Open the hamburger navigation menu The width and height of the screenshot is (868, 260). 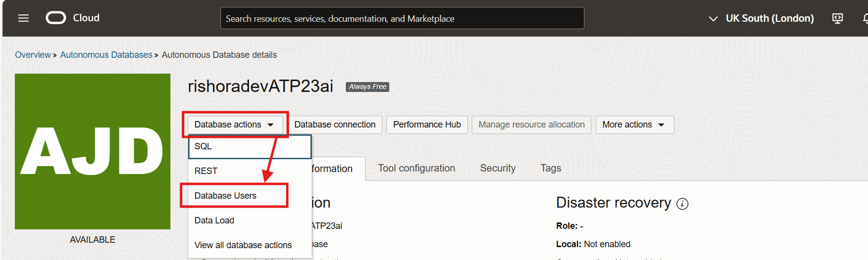pyautogui.click(x=23, y=18)
